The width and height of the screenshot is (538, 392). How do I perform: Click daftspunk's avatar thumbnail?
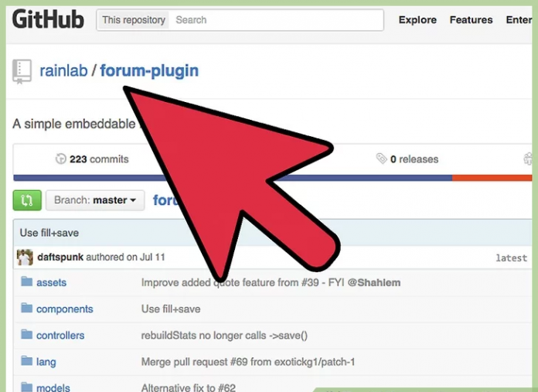click(25, 257)
